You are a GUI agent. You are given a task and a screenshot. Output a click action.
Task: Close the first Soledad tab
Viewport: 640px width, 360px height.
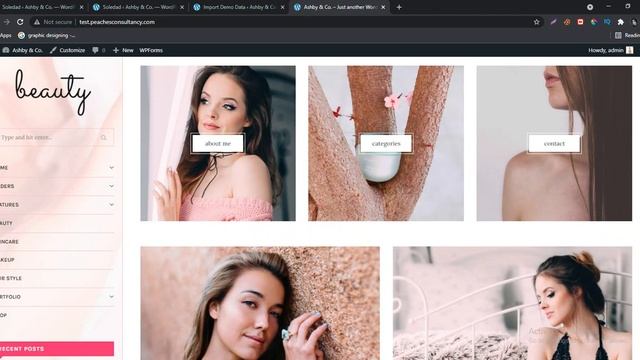click(x=82, y=7)
